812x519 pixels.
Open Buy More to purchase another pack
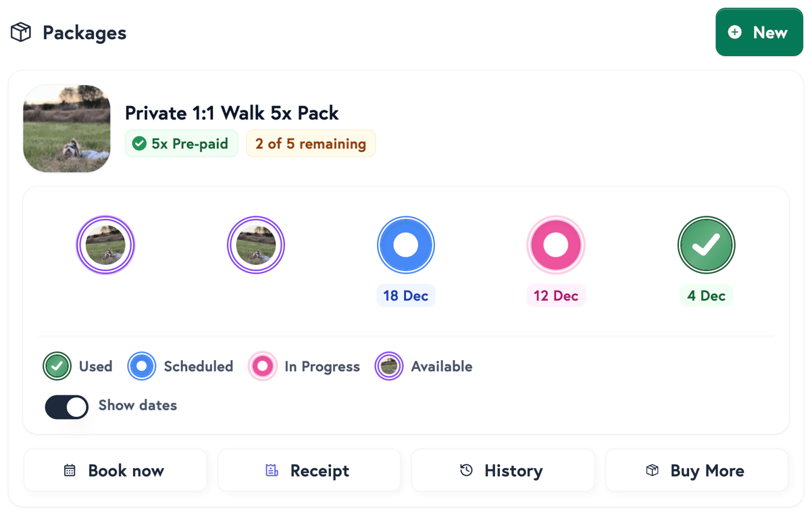coord(696,470)
